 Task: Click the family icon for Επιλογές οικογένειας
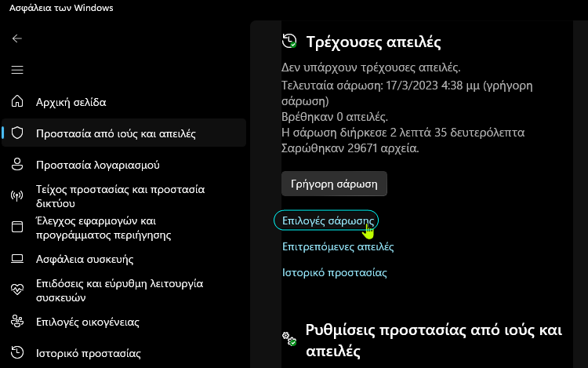tap(17, 322)
